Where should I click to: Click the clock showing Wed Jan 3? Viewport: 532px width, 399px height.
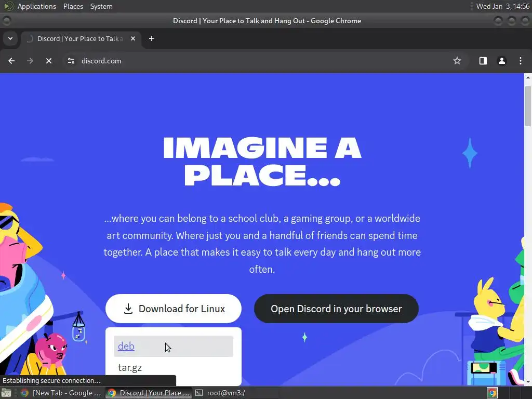pos(502,6)
